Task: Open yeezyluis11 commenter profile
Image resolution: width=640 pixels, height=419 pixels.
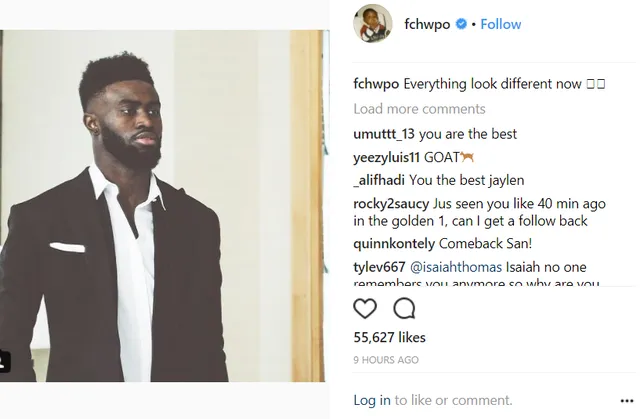Action: click(386, 157)
